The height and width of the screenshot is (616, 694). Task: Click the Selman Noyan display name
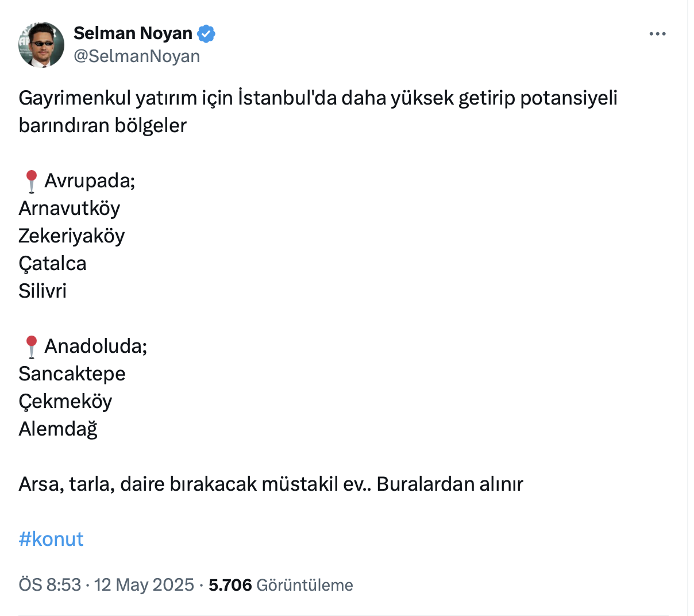point(133,33)
